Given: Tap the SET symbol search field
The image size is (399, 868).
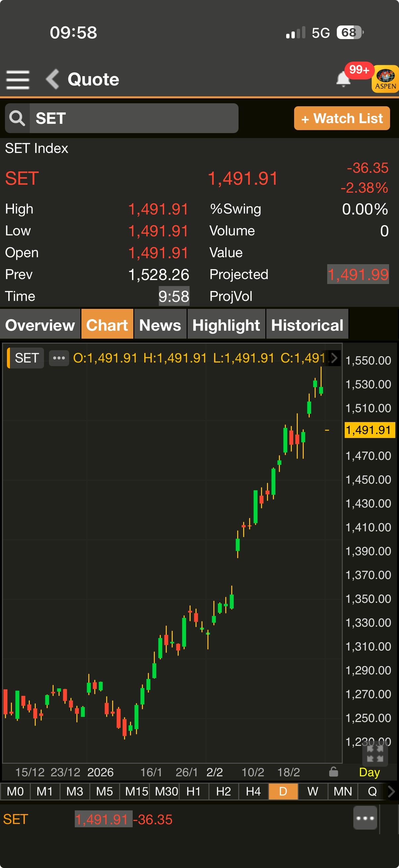Looking at the screenshot, I should 134,118.
